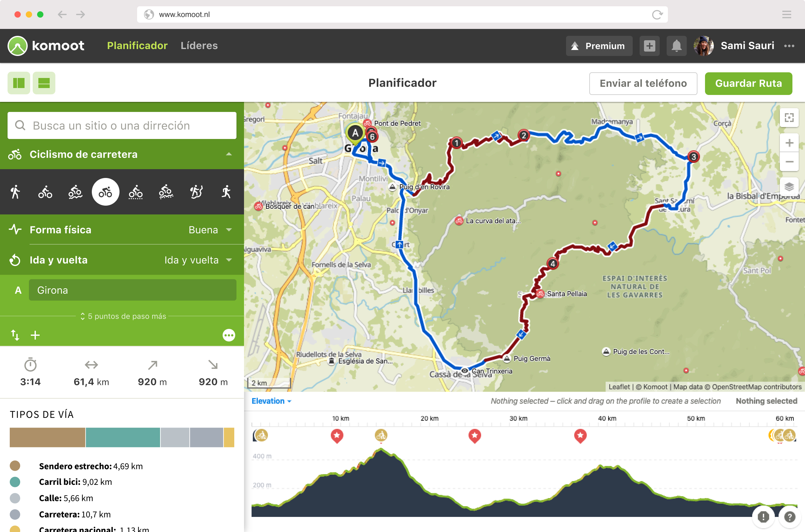Open the Elevation profile dropdown

pos(271,401)
